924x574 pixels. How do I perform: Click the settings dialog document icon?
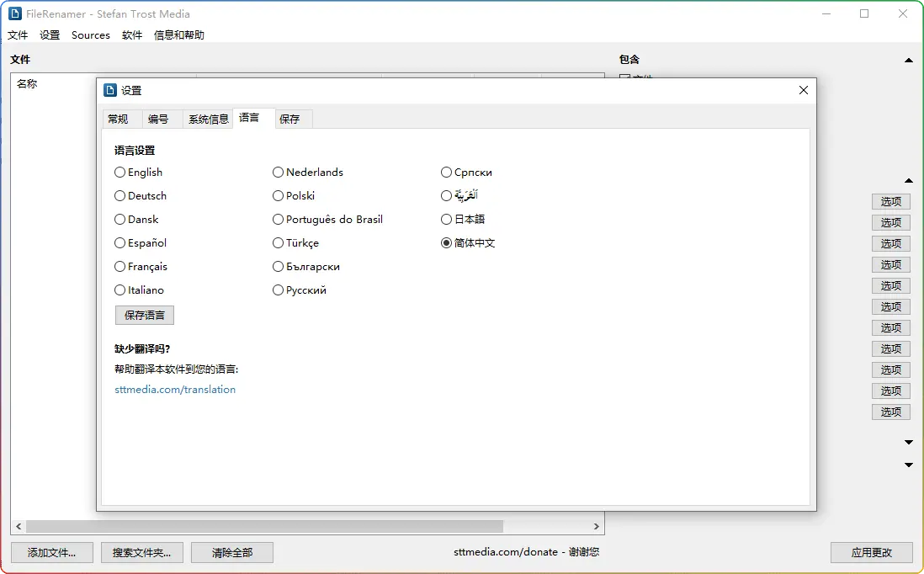click(110, 90)
